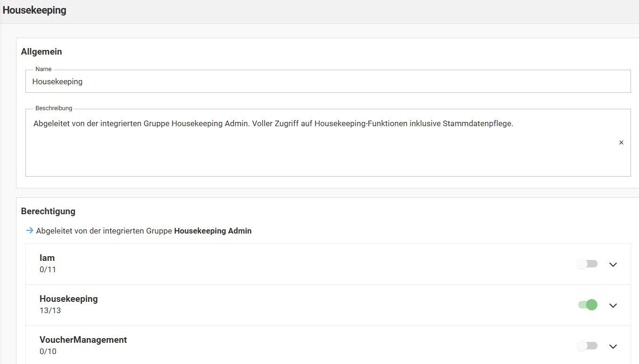Click the Berechtigung section heading

coord(48,211)
